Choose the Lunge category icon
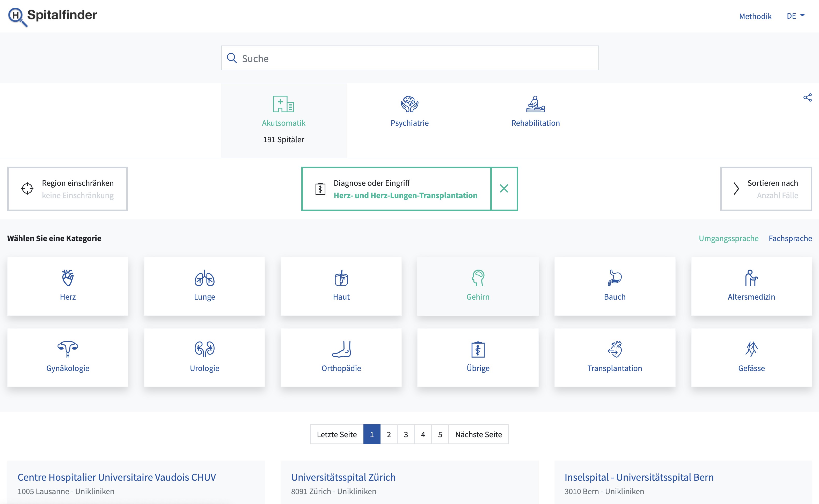This screenshot has width=819, height=504. pos(204,278)
